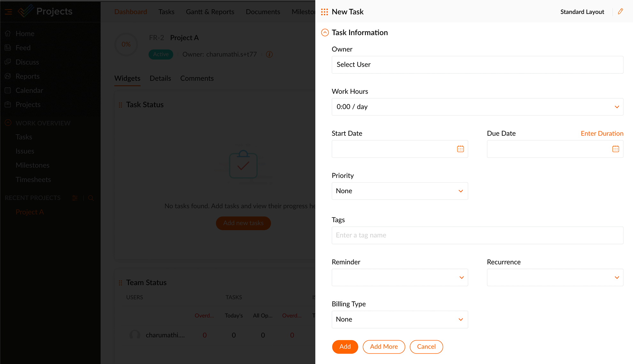Click the Add button to save task

[x=345, y=347]
